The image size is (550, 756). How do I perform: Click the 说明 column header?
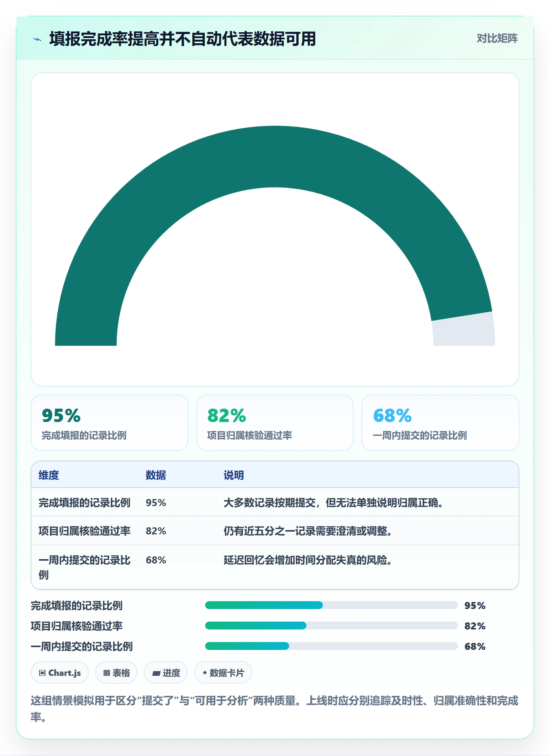[x=234, y=475]
